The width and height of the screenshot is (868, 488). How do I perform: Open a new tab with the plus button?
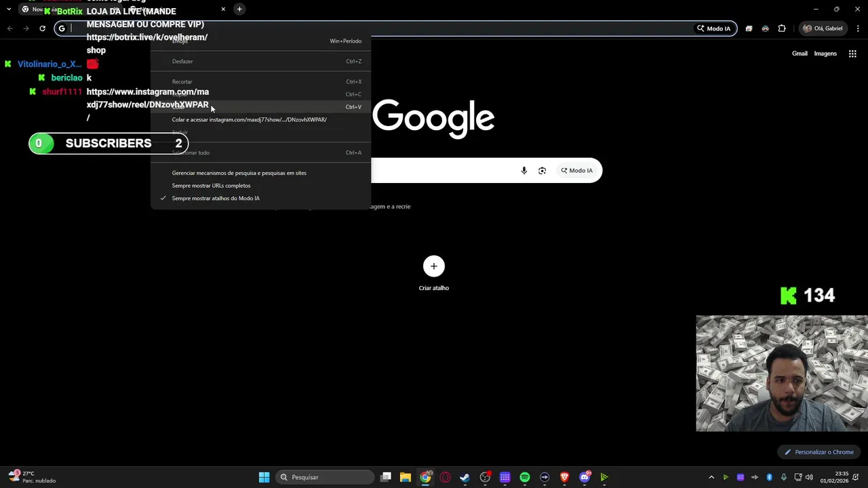239,9
